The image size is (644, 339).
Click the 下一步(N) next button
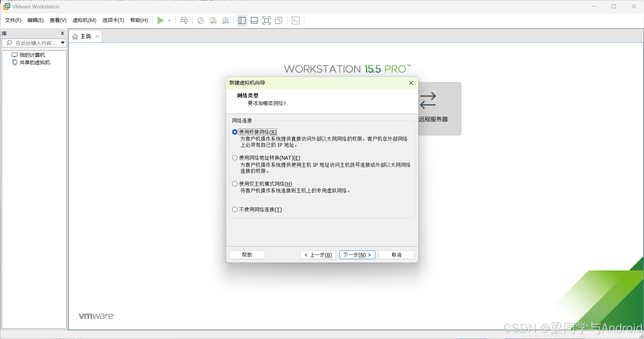click(357, 255)
